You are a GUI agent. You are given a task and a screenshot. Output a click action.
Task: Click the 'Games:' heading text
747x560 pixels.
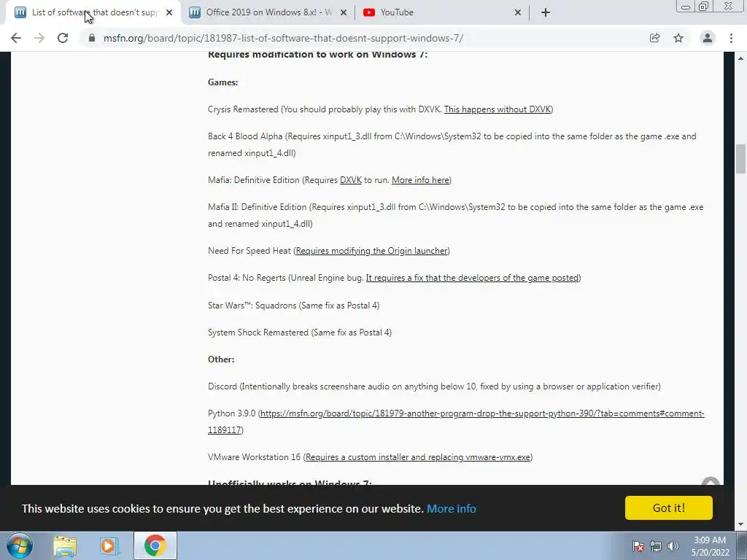coord(223,82)
